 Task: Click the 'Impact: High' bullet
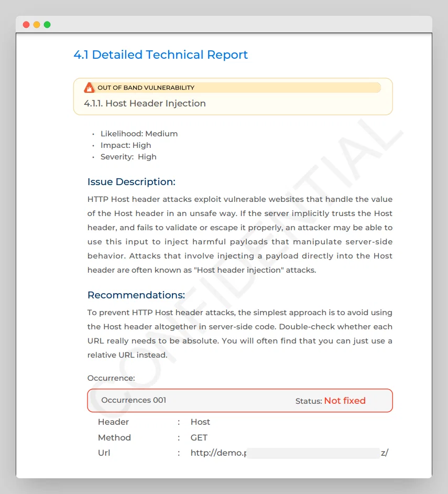[126, 145]
